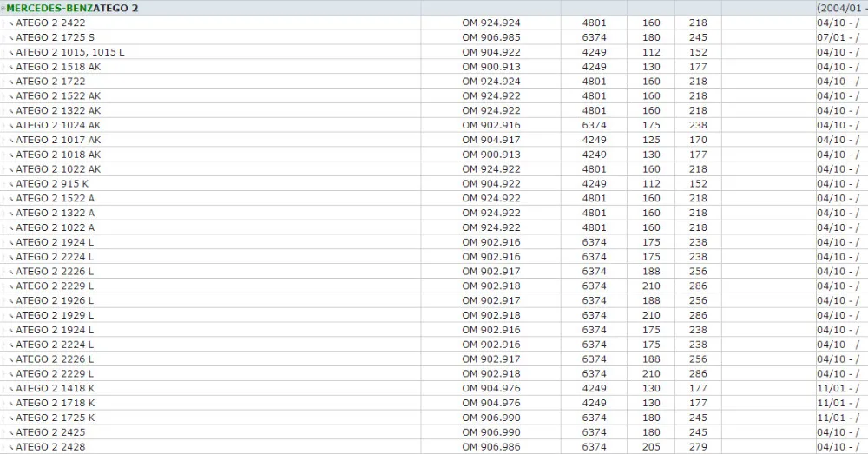Click the kW value 125
The height and width of the screenshot is (454, 868).
click(651, 140)
